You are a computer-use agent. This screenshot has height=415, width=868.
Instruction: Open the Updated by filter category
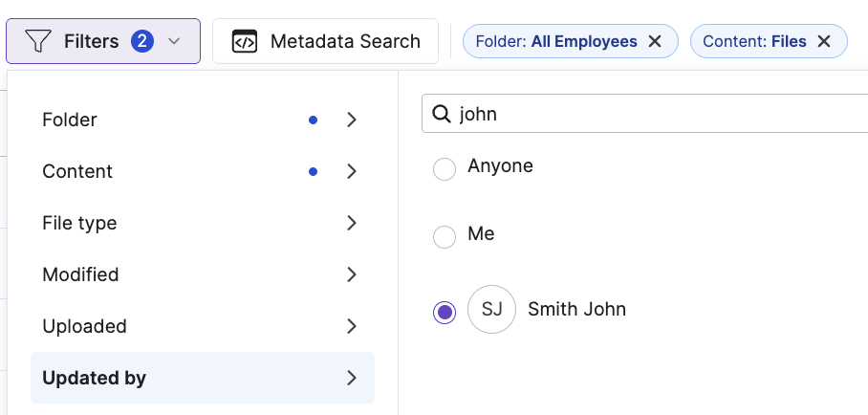[95, 378]
